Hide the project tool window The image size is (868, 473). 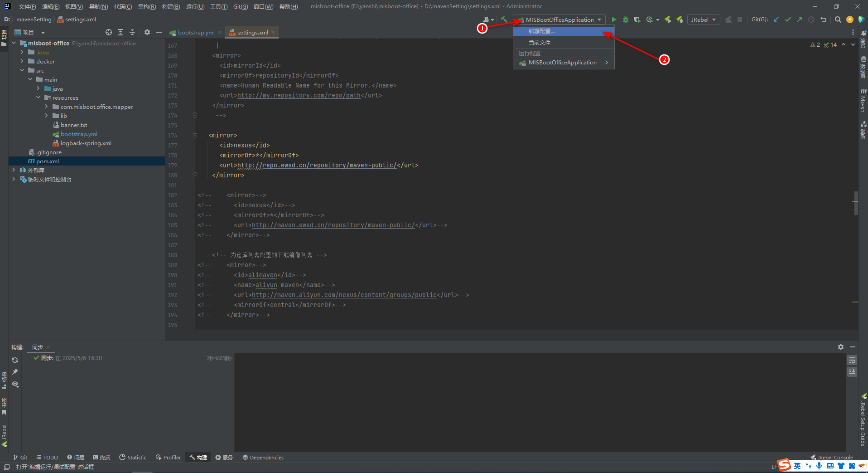pyautogui.click(x=159, y=32)
